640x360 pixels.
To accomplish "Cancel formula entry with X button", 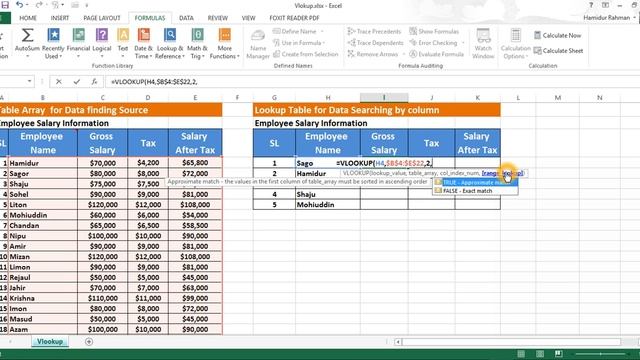I will pos(59,82).
